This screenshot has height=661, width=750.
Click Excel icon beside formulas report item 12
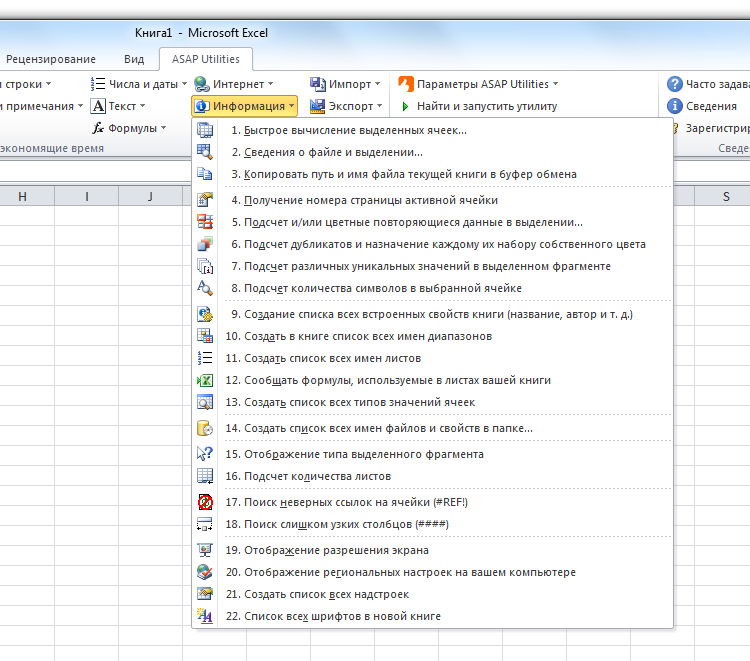[x=205, y=380]
